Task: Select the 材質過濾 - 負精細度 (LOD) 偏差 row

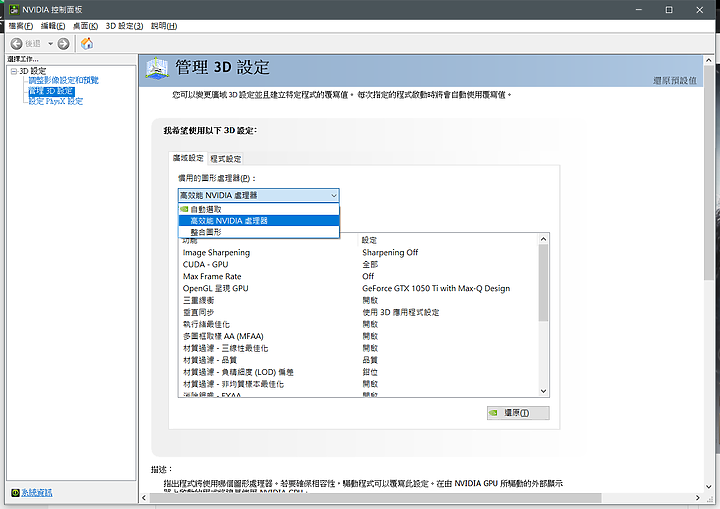Action: point(358,372)
